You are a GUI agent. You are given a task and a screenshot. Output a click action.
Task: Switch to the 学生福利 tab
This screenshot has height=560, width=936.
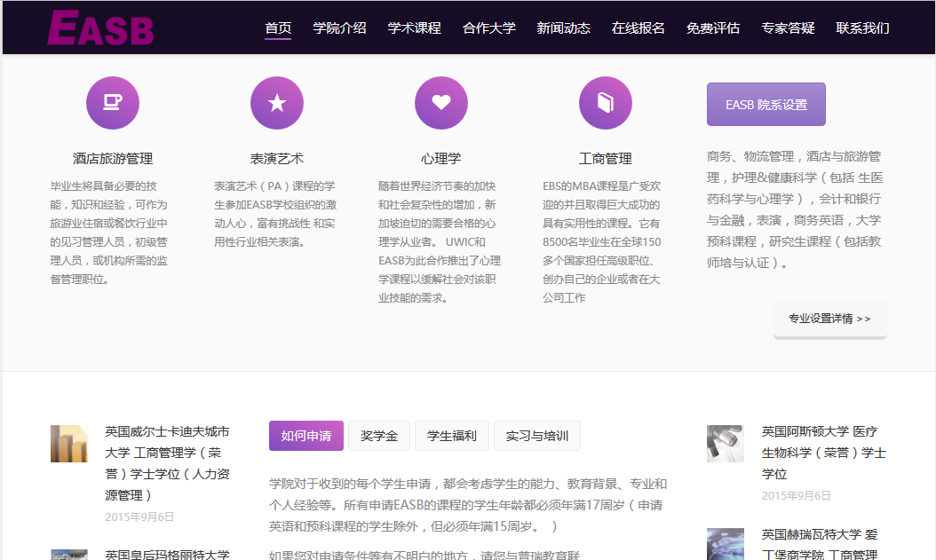click(451, 436)
